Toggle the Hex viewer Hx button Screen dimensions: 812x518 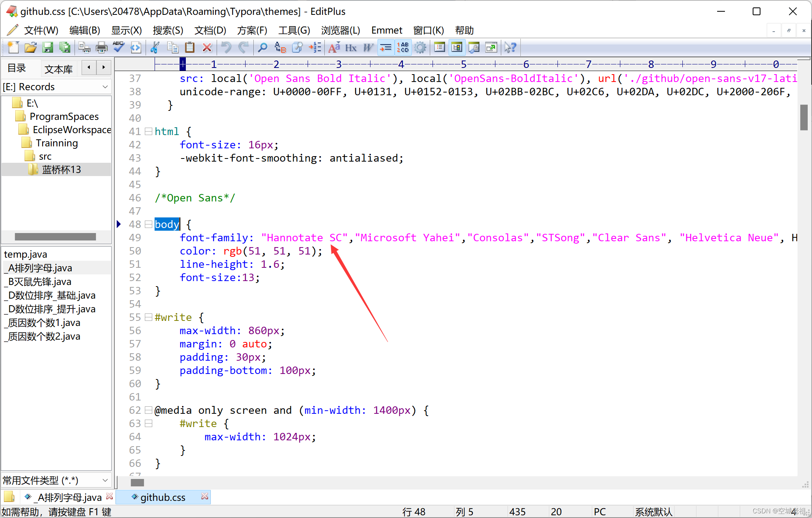[x=351, y=48]
